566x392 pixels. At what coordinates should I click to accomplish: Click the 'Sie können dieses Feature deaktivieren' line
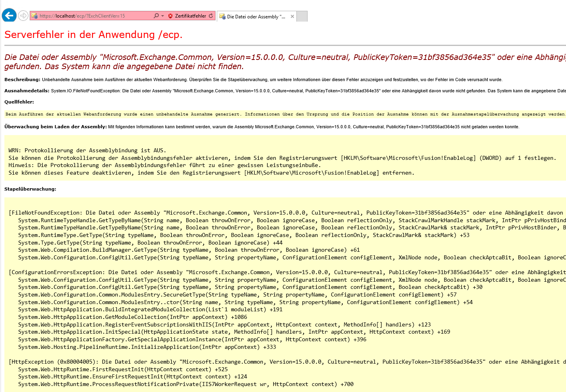(x=211, y=173)
